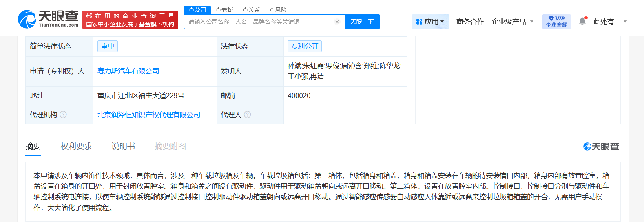The width and height of the screenshot is (644, 222).
Task: Click the 天眼一下 search button
Action: point(362,22)
